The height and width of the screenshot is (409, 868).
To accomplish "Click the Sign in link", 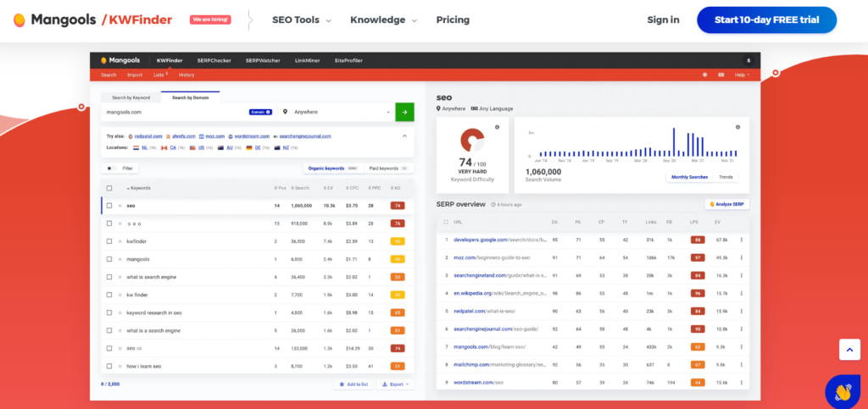I will (x=663, y=19).
